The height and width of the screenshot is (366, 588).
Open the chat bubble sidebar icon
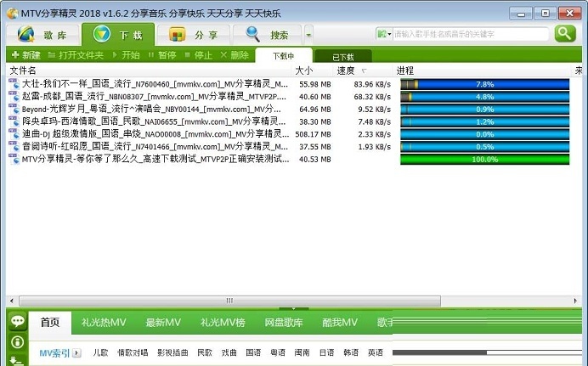click(x=18, y=321)
